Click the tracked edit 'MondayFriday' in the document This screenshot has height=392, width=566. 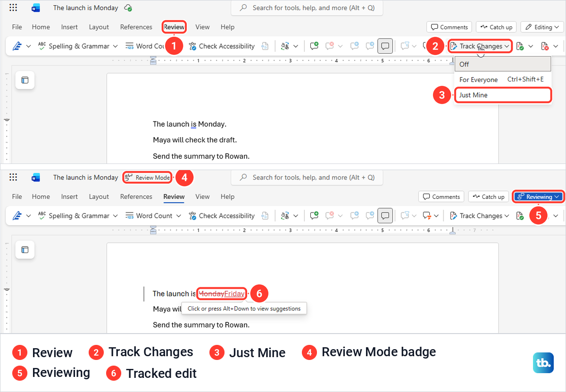point(222,294)
